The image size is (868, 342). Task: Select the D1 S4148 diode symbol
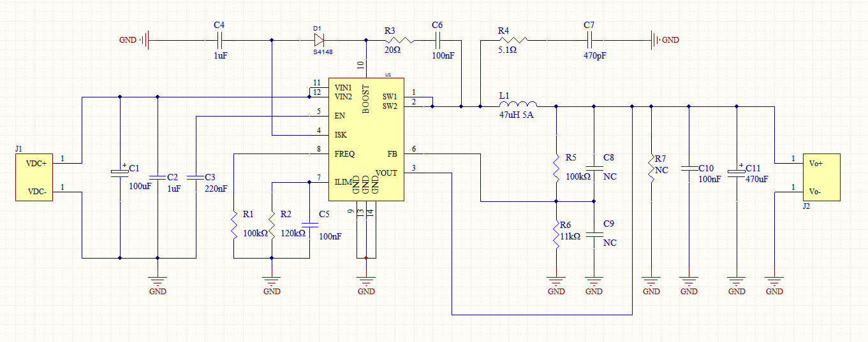(318, 39)
